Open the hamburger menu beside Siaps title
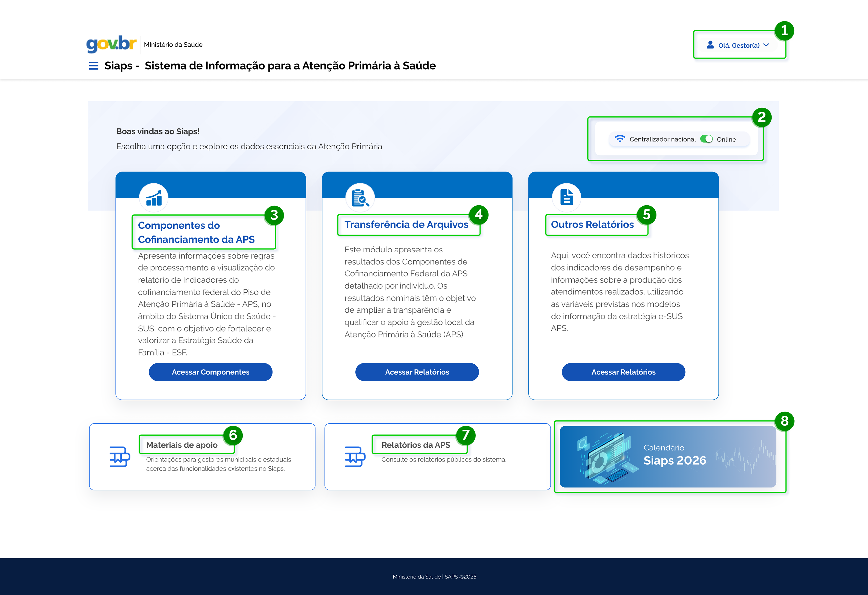 click(x=93, y=66)
